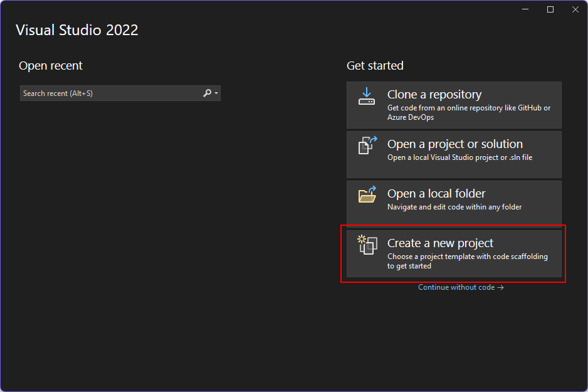
Task: Select the Clone a repository download icon
Action: pyautogui.click(x=367, y=97)
